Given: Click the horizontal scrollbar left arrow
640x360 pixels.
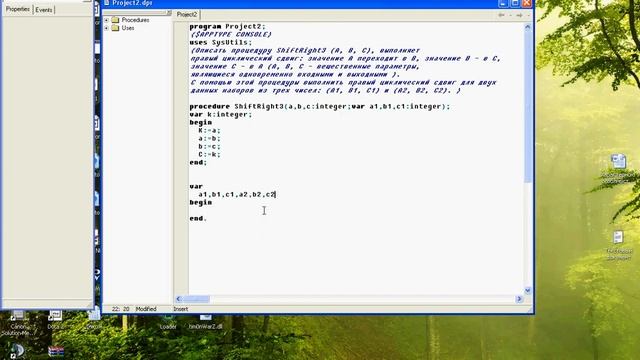Looking at the screenshot, I should click(178, 299).
